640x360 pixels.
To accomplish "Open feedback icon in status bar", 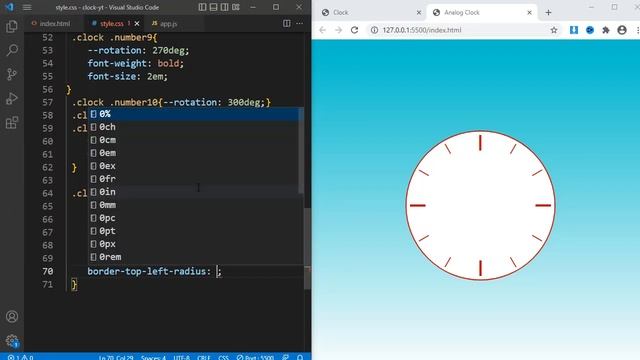I will 285,357.
